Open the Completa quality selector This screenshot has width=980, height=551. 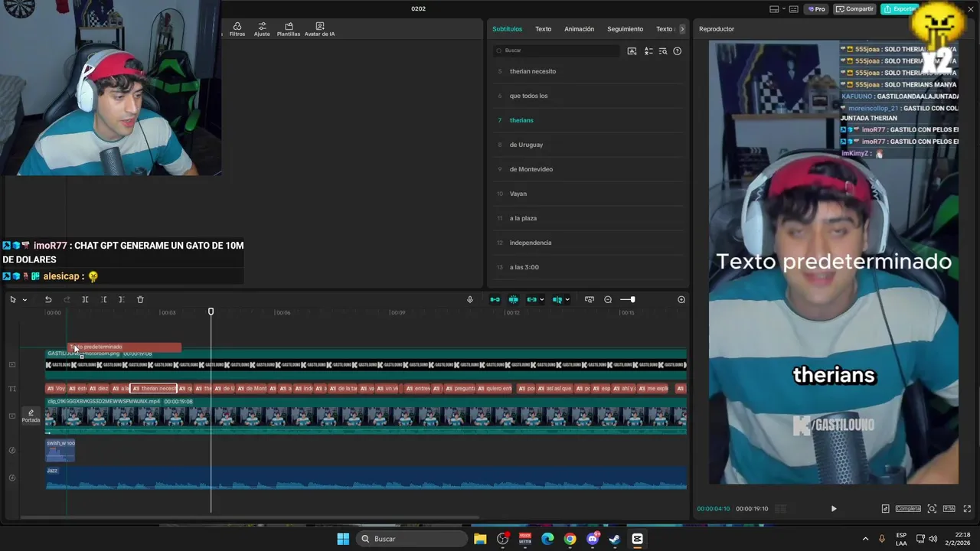coord(908,508)
